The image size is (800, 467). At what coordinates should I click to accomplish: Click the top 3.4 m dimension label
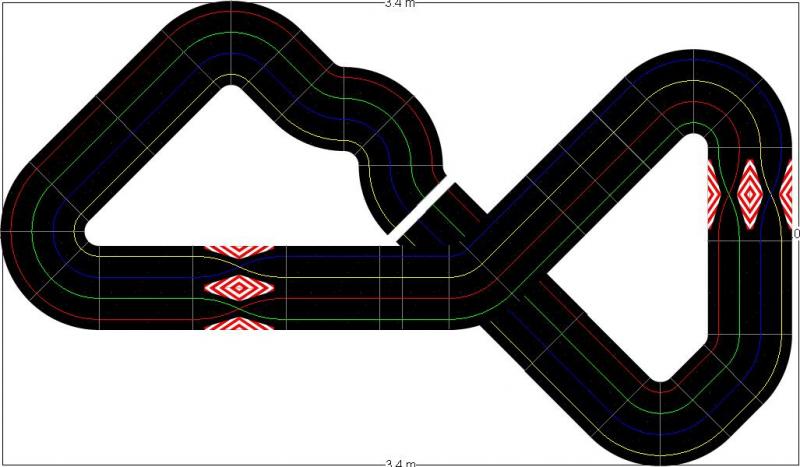[400, 4]
